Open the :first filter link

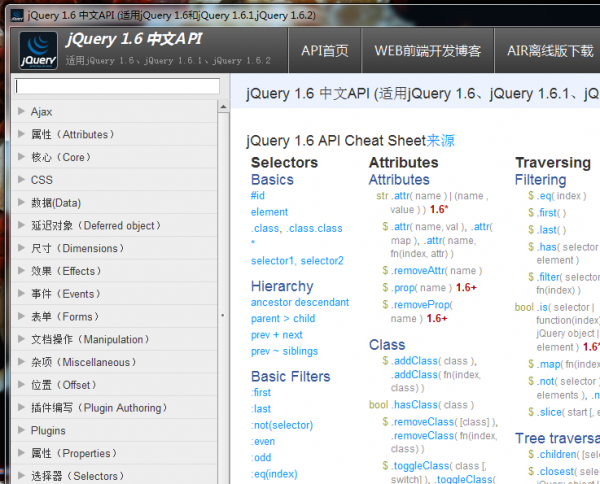261,393
